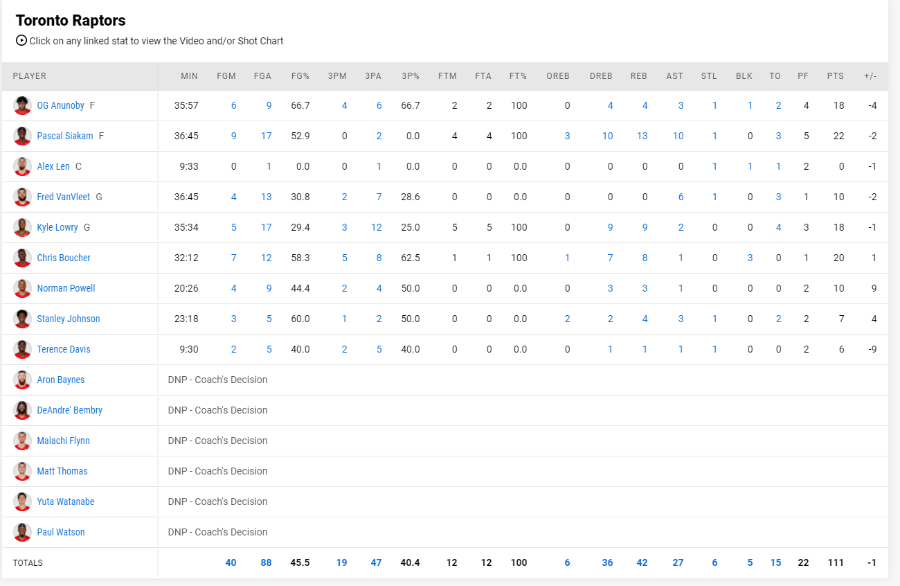The height and width of the screenshot is (586, 900).
Task: Click the AST column header
Action: [x=674, y=76]
